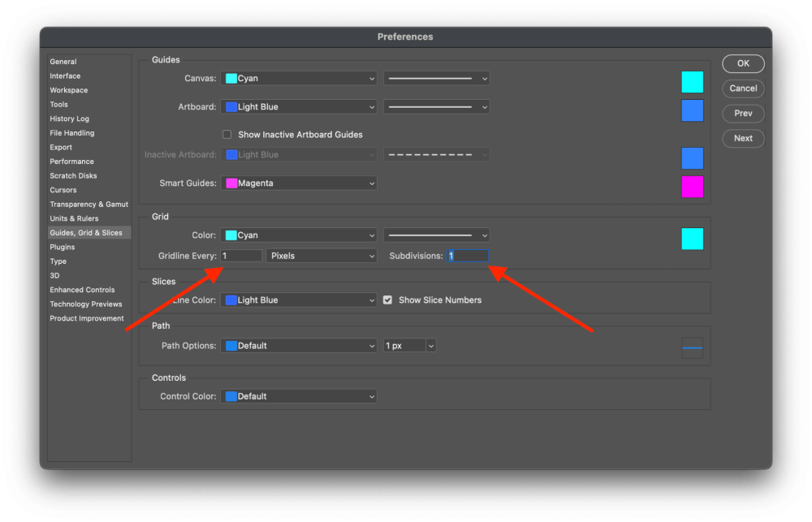
Task: Click the blue Artboard color swatch
Action: pyautogui.click(x=691, y=110)
